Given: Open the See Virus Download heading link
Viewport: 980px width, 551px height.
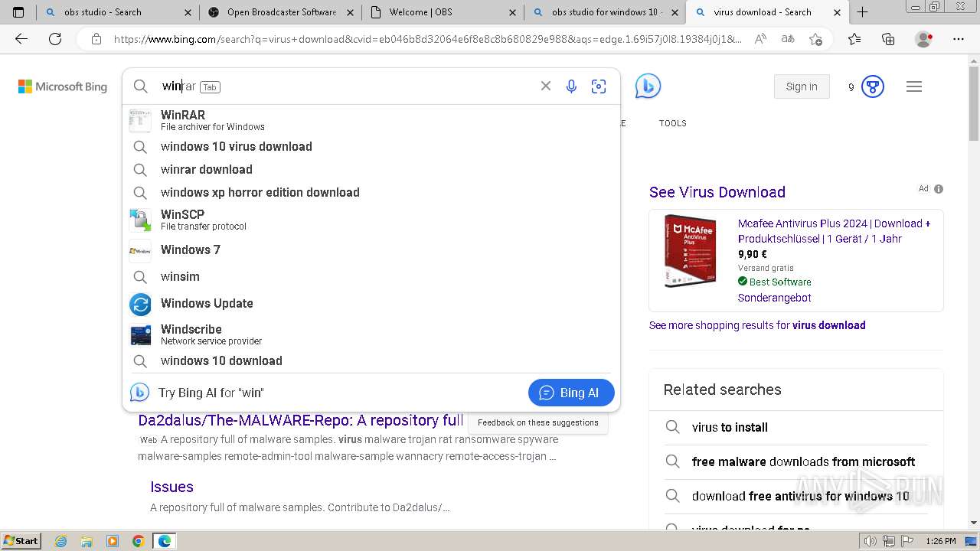Looking at the screenshot, I should pos(717,192).
